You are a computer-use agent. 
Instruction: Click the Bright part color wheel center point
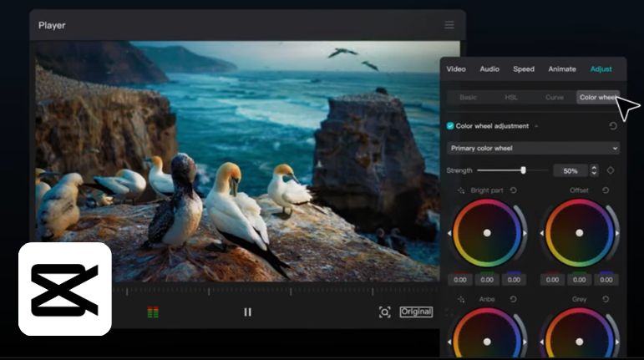pos(487,233)
